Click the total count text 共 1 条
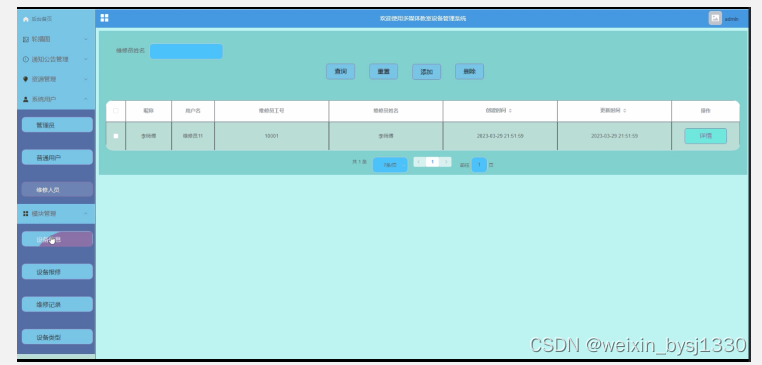Screen dimensions: 762x365 [x=359, y=162]
